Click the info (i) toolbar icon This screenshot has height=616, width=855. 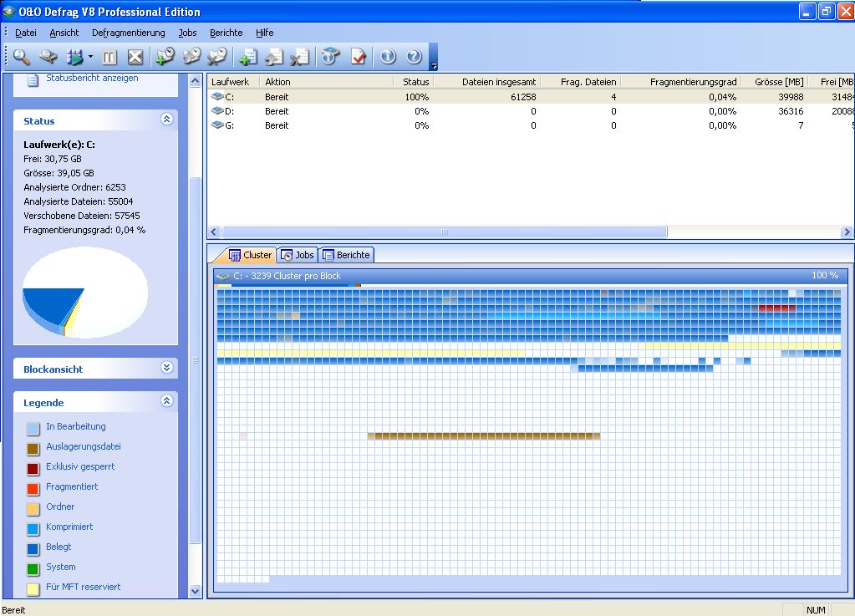point(388,57)
